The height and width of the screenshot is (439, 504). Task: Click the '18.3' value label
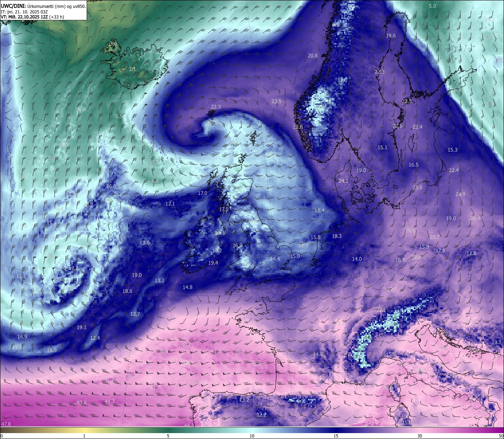pos(337,236)
